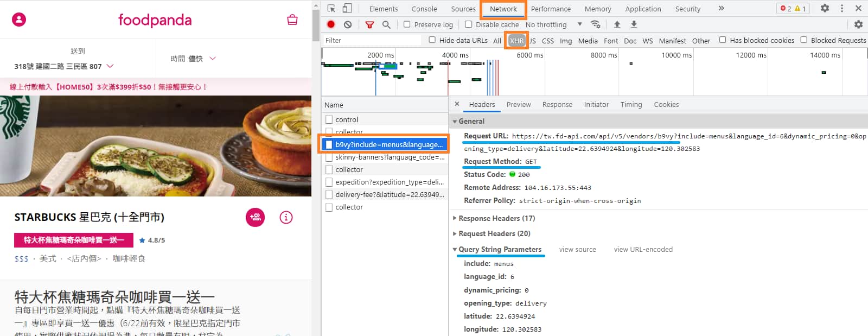Enable Disable cache checkbox
This screenshot has height=336, width=868.
coord(468,24)
